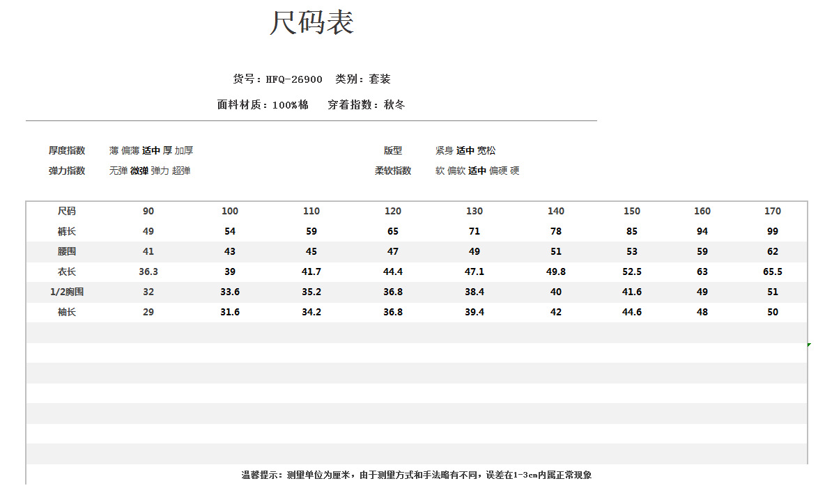Screen dimensions: 825x504
Task: Click 裤长 value 49 for size 90
Action: (x=148, y=231)
